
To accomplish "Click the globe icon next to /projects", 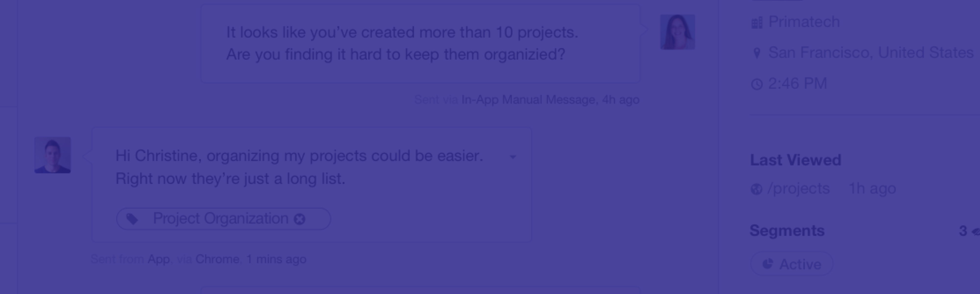I will [x=756, y=189].
